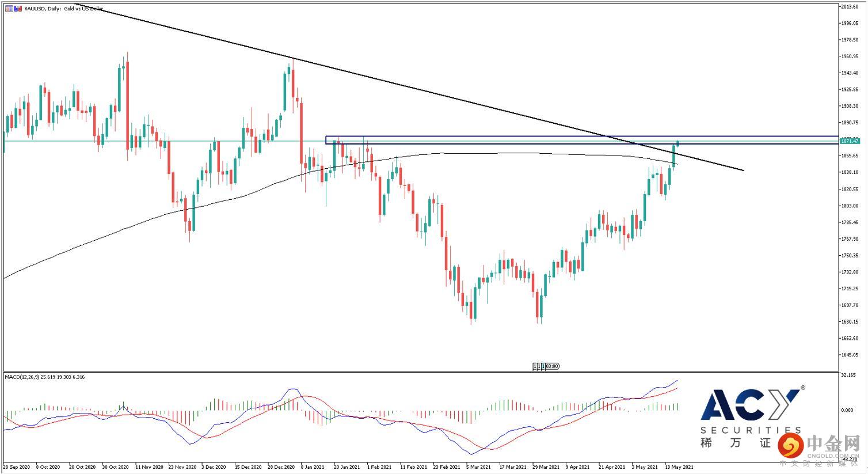This screenshot has width=868, height=474.
Task: Click the 1855.65 price level label
Action: [850, 156]
